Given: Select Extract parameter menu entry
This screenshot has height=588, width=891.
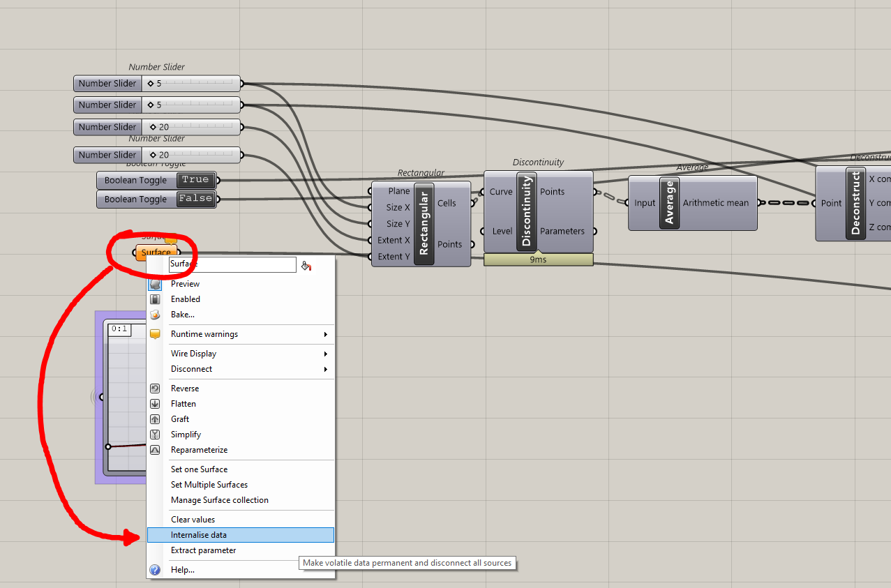Looking at the screenshot, I should pos(240,550).
